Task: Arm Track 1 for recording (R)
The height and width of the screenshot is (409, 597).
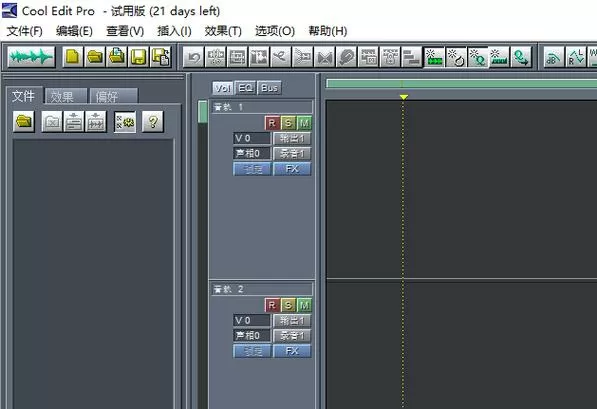Action: [272, 123]
